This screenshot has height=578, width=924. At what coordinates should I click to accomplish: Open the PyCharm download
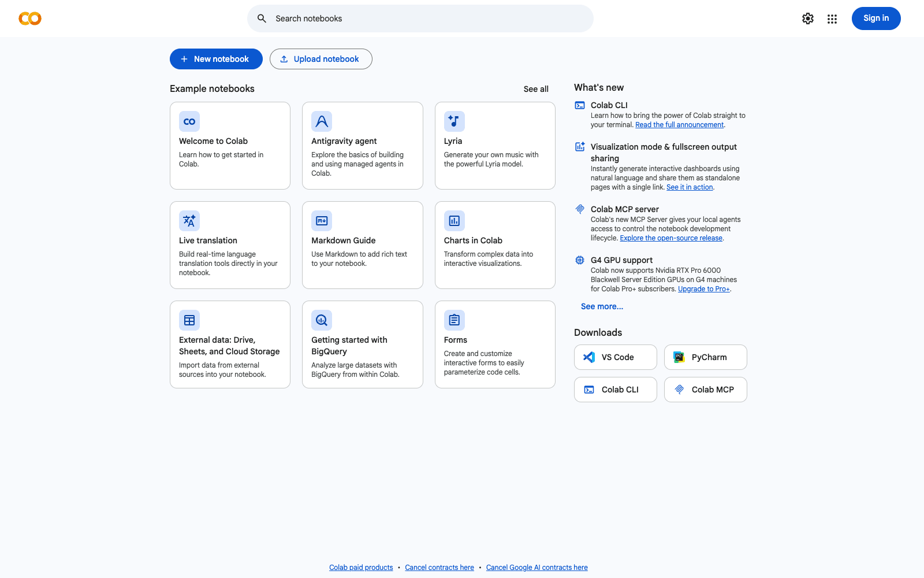tap(706, 357)
